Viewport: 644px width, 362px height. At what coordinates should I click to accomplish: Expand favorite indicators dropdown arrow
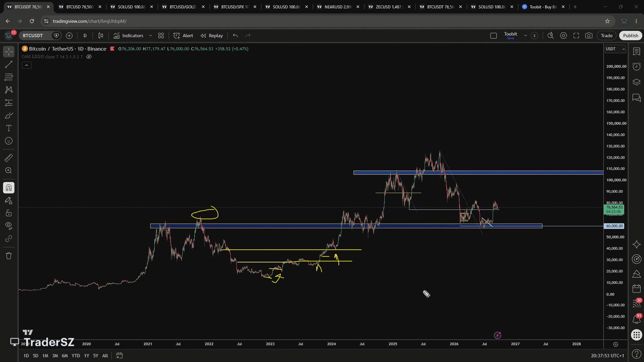coord(150,36)
